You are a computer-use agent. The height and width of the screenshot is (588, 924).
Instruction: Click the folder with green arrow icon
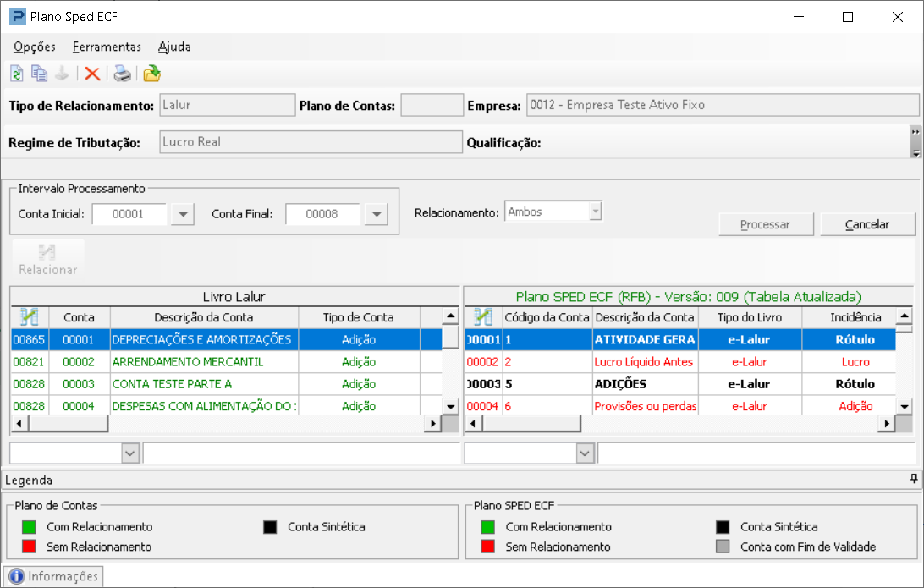[x=151, y=74]
